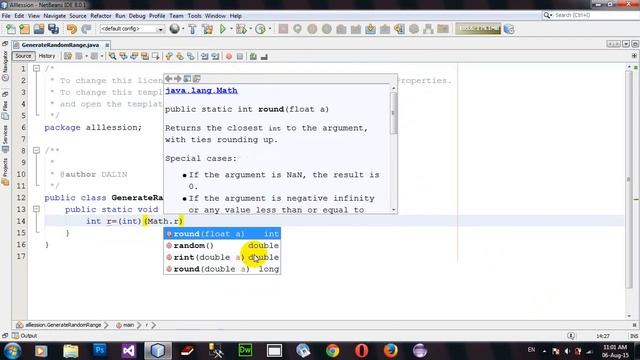Click the open source icon in Javadoc popup
Image resolution: width=640 pixels, height=360 pixels.
[x=197, y=78]
